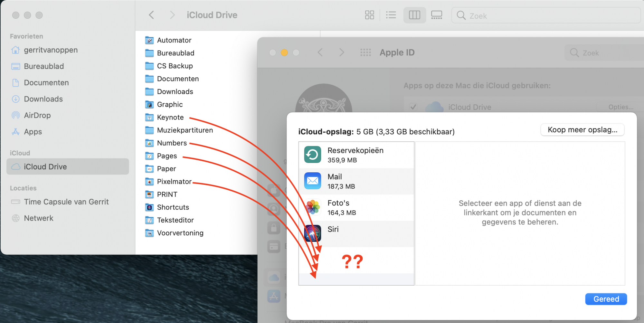The height and width of the screenshot is (323, 644).
Task: Switch Finder to icon view
Action: (x=369, y=15)
